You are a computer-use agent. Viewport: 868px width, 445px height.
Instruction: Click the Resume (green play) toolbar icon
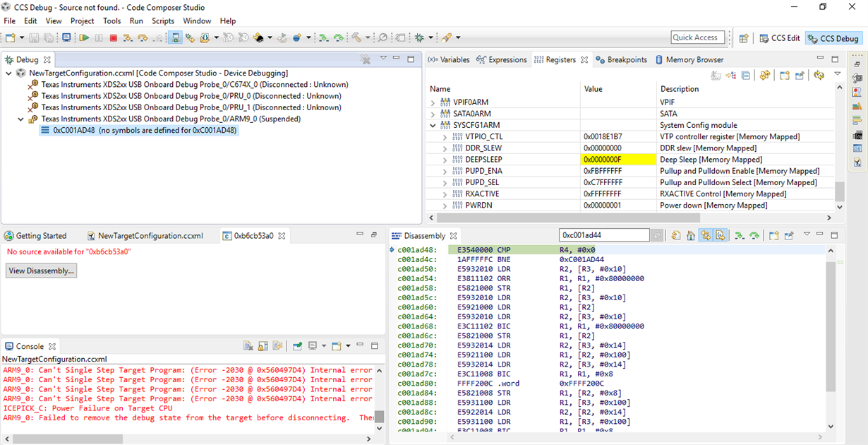click(84, 37)
